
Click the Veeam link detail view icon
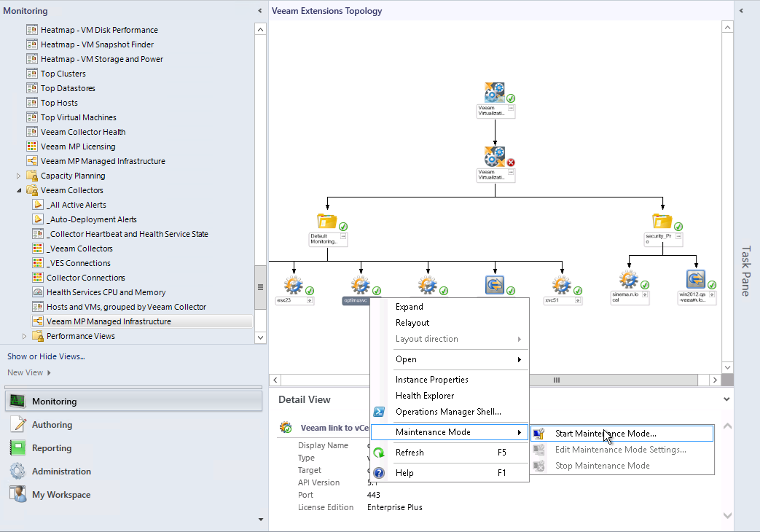(x=286, y=428)
